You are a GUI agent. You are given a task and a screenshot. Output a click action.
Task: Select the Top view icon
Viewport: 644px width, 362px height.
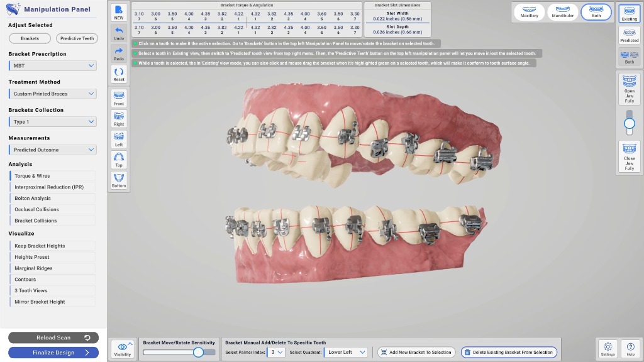click(x=118, y=160)
